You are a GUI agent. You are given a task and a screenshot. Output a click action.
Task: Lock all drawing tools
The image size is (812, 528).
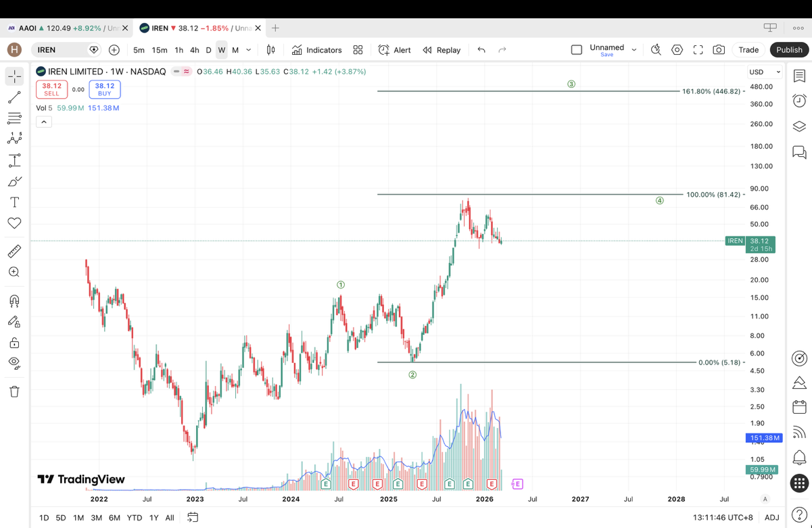[14, 343]
